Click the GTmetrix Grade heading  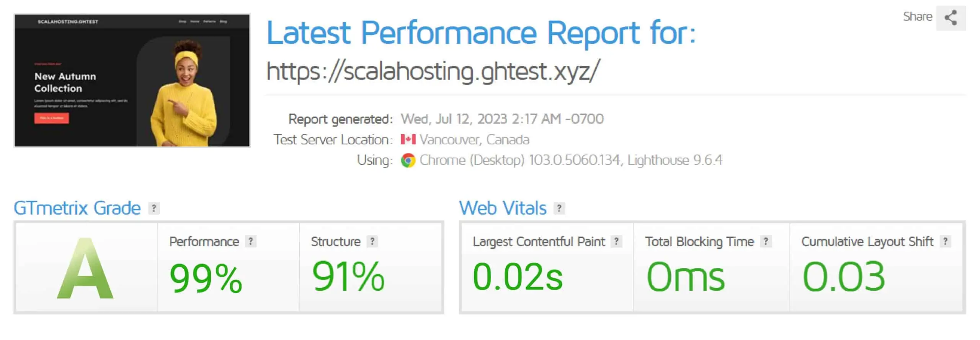77,208
